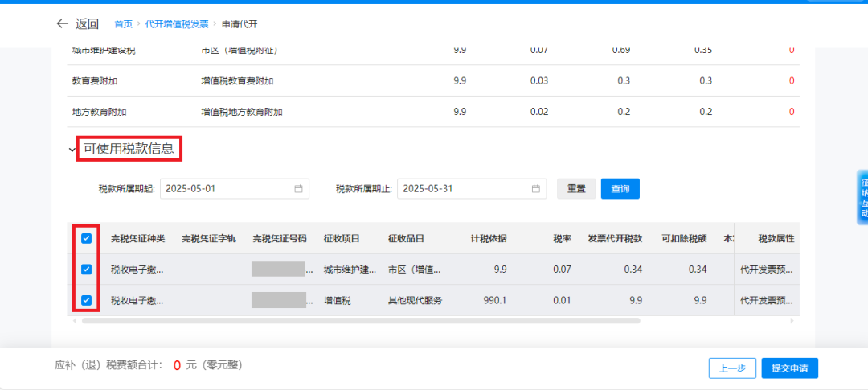Click the back arrow icon beside 返回
The image size is (868, 391).
coord(63,23)
